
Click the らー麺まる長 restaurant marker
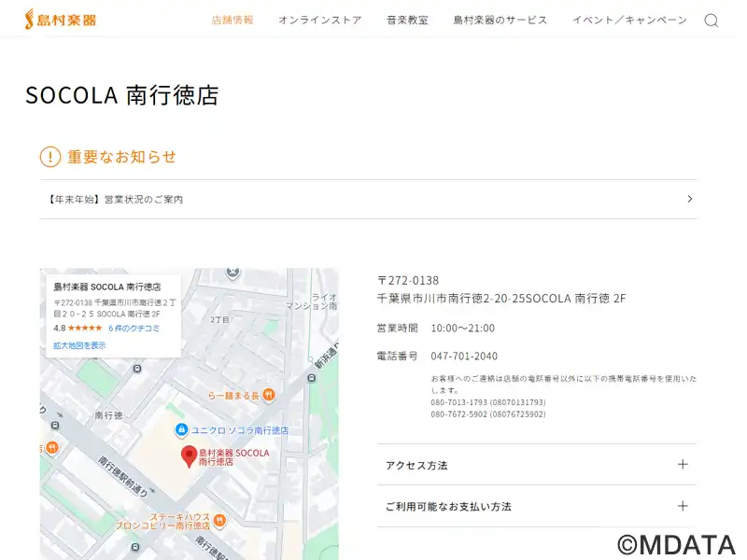pos(269,395)
